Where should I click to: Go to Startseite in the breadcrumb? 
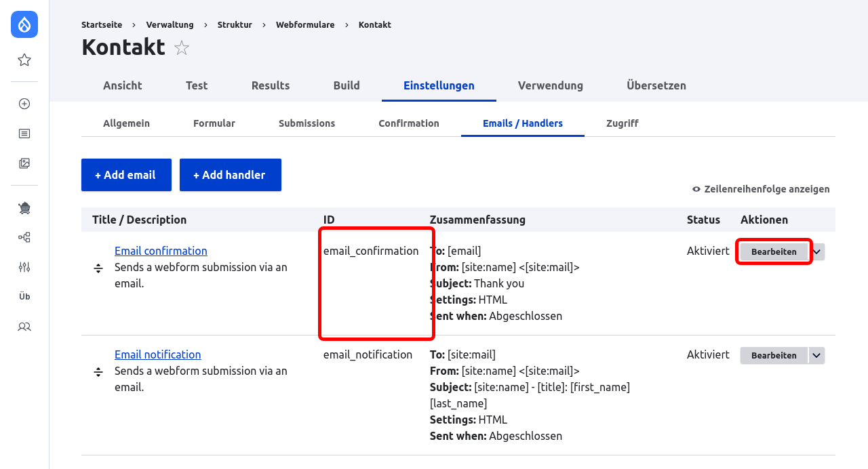click(102, 24)
